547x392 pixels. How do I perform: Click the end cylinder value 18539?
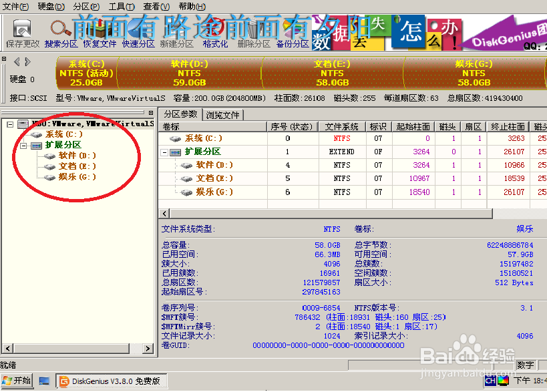[514, 178]
